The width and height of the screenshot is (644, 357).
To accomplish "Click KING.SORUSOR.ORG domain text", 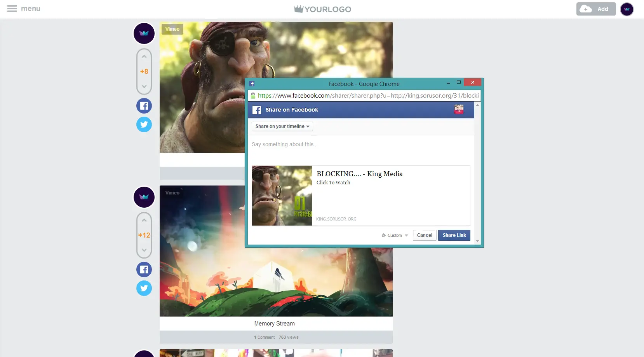I will (x=336, y=219).
